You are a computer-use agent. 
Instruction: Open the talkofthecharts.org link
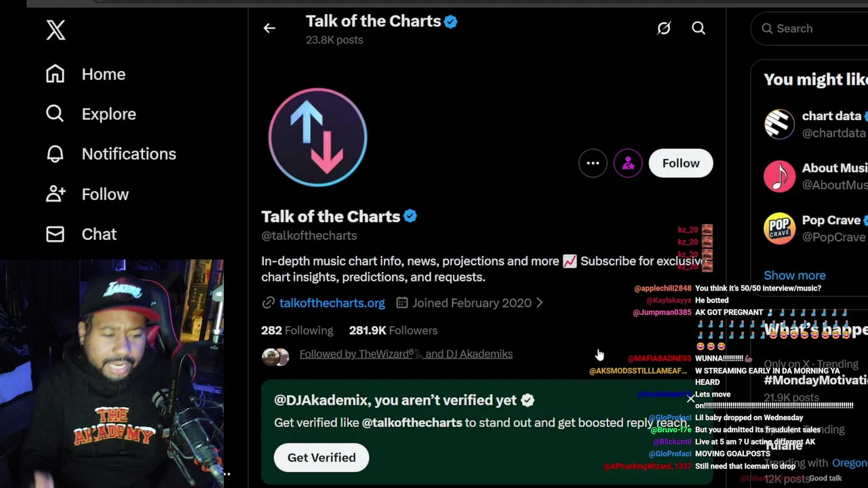pyautogui.click(x=332, y=303)
